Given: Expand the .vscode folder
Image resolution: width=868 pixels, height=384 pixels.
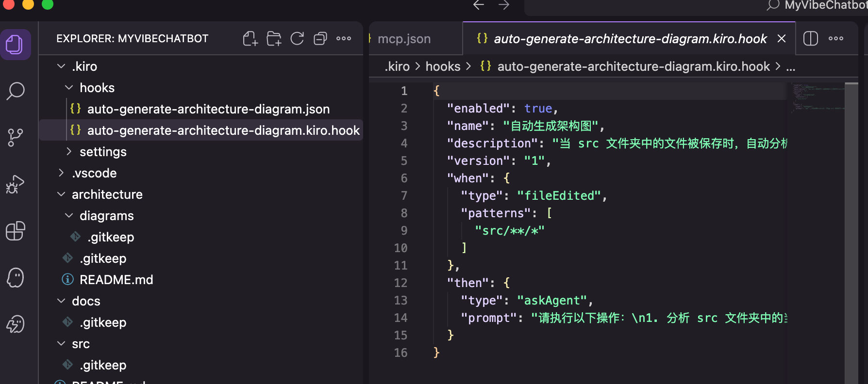Looking at the screenshot, I should [x=94, y=173].
